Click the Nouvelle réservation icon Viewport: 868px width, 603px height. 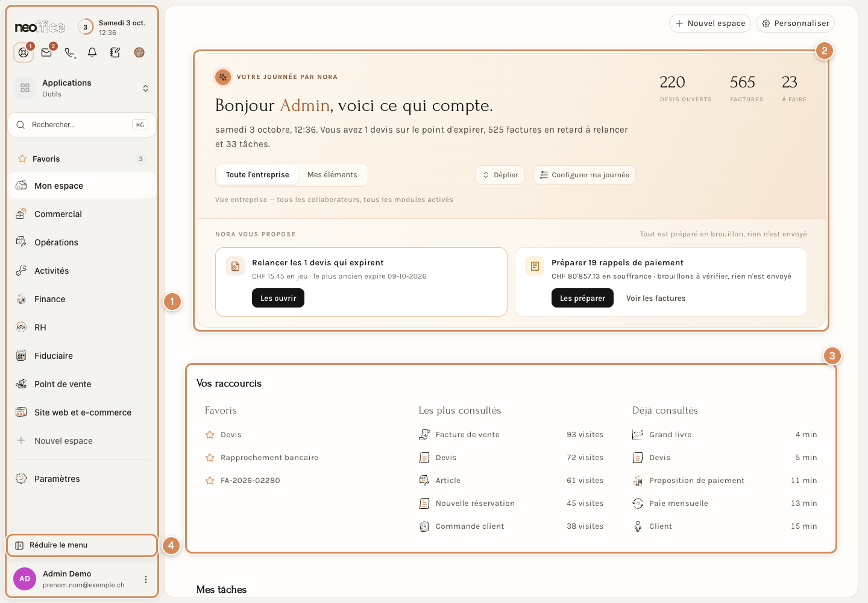(x=424, y=504)
